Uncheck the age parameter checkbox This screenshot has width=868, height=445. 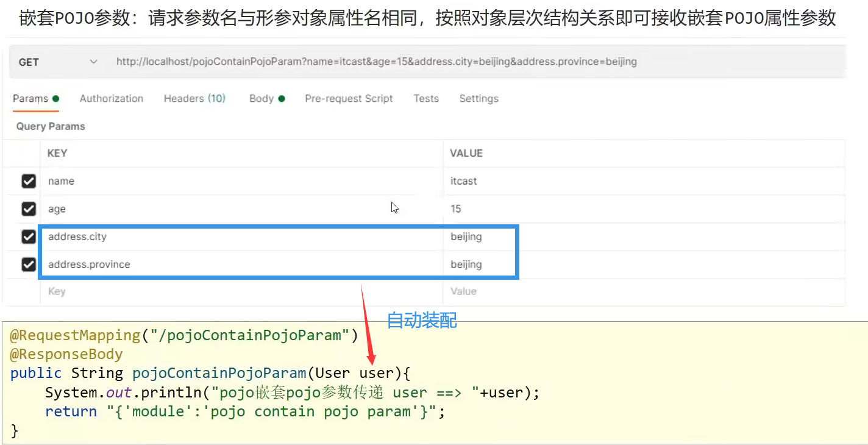coord(29,209)
